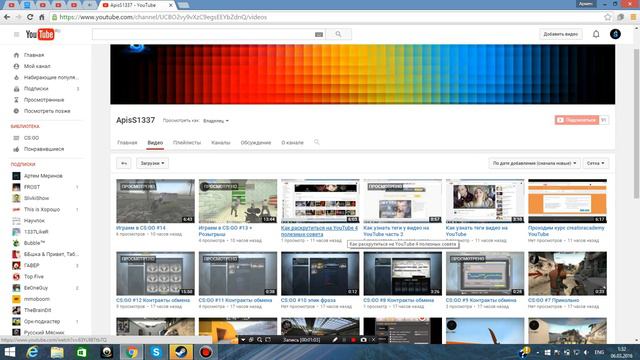Open the YouTube hamburger guide menu
The width and height of the screenshot is (640, 360).
(x=16, y=35)
